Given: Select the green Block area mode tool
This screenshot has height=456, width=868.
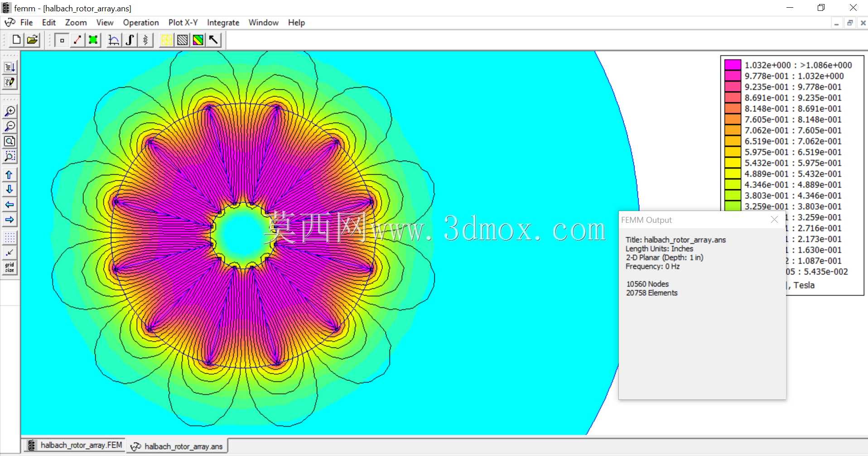Looking at the screenshot, I should coord(93,40).
